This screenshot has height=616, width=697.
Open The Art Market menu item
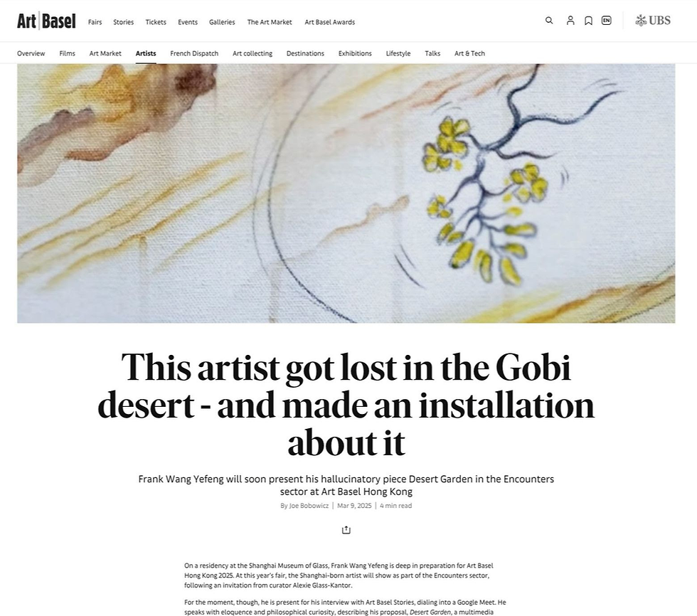[270, 22]
